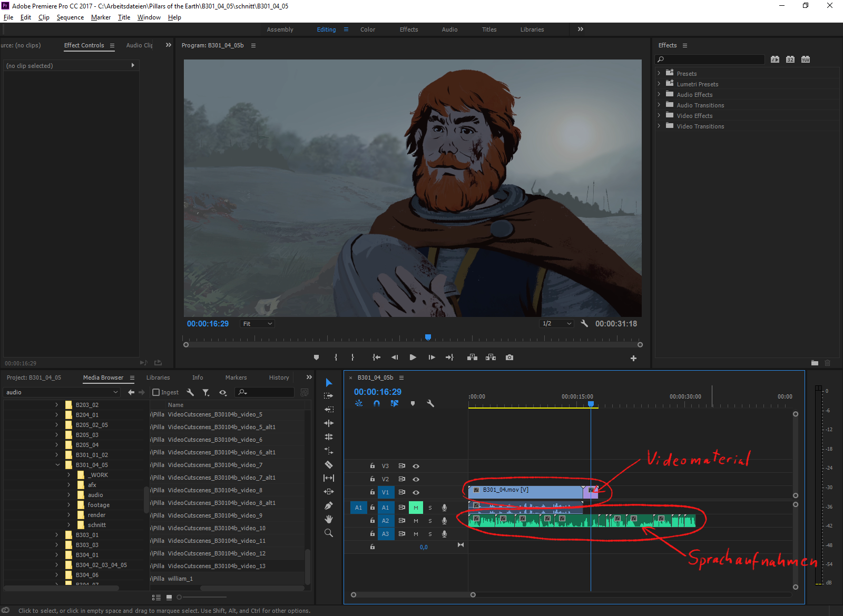Toggle the timeline Snap magnet icon
843x616 pixels.
(377, 403)
